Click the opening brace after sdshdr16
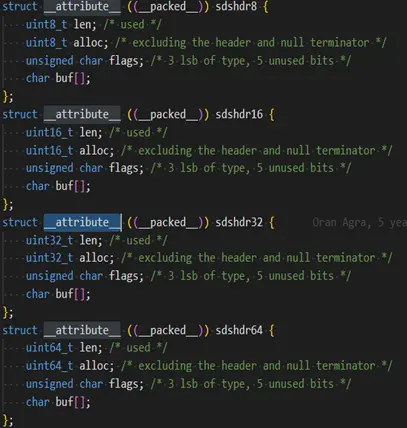The width and height of the screenshot is (407, 428). [272, 114]
